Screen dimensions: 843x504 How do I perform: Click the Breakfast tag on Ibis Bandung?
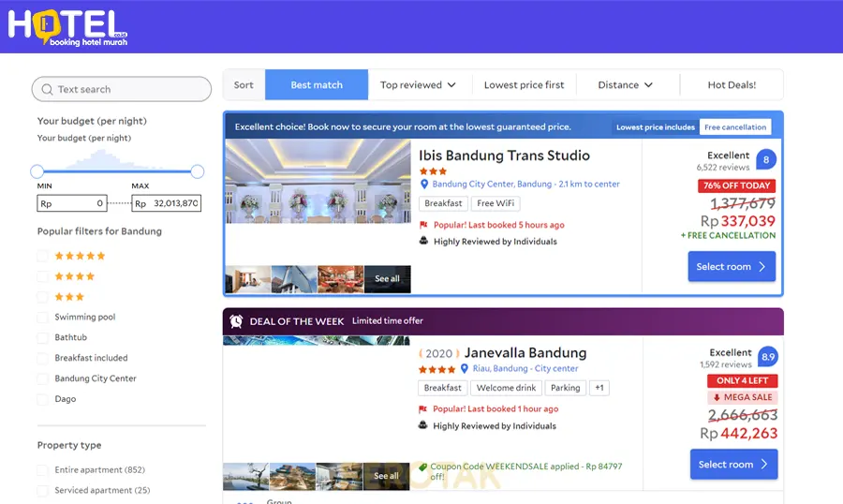coord(443,203)
